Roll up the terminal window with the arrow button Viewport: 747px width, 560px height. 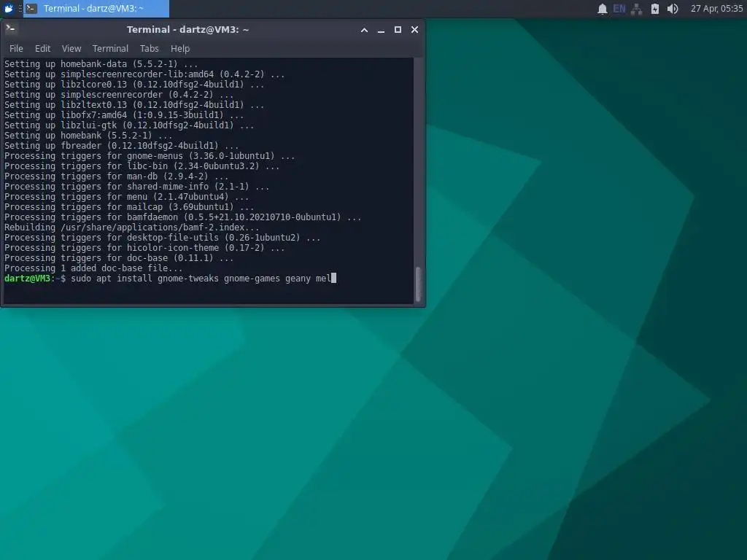(x=365, y=29)
